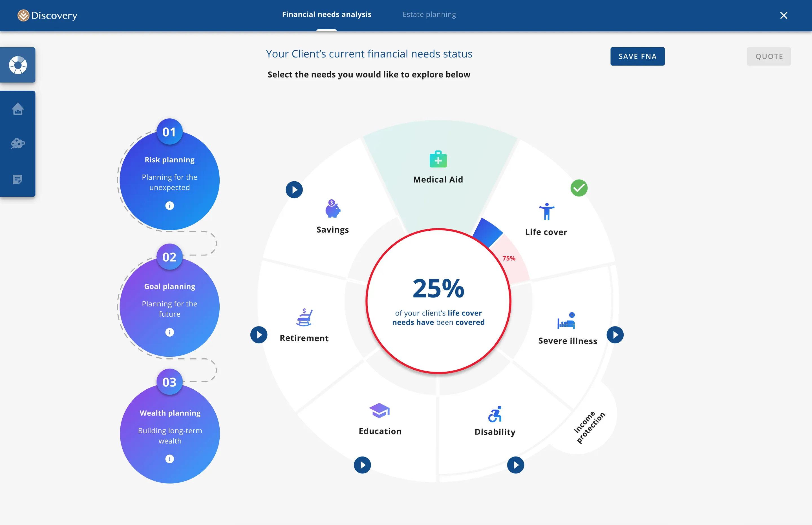The width and height of the screenshot is (812, 525).
Task: Select the Medical Aid kit icon
Action: click(x=438, y=159)
